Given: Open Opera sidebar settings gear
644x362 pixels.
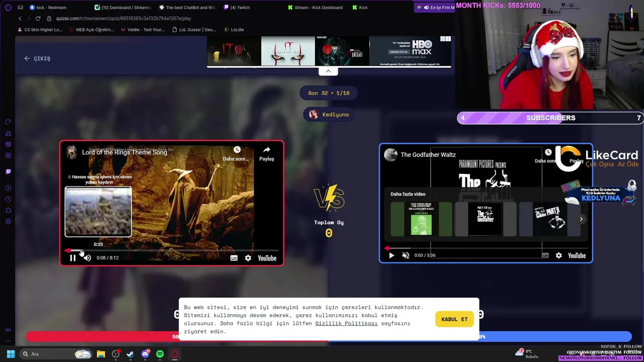Looking at the screenshot, I should (8, 222).
